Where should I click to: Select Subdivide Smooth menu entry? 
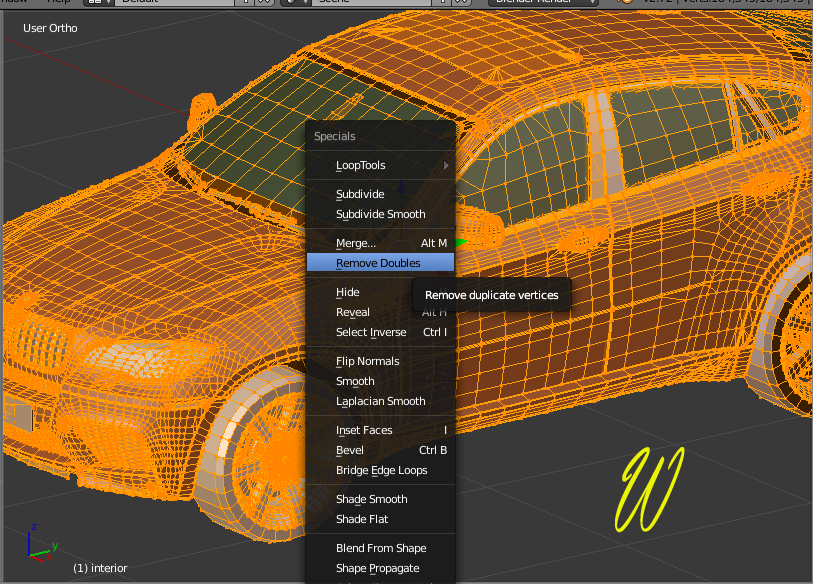click(380, 214)
